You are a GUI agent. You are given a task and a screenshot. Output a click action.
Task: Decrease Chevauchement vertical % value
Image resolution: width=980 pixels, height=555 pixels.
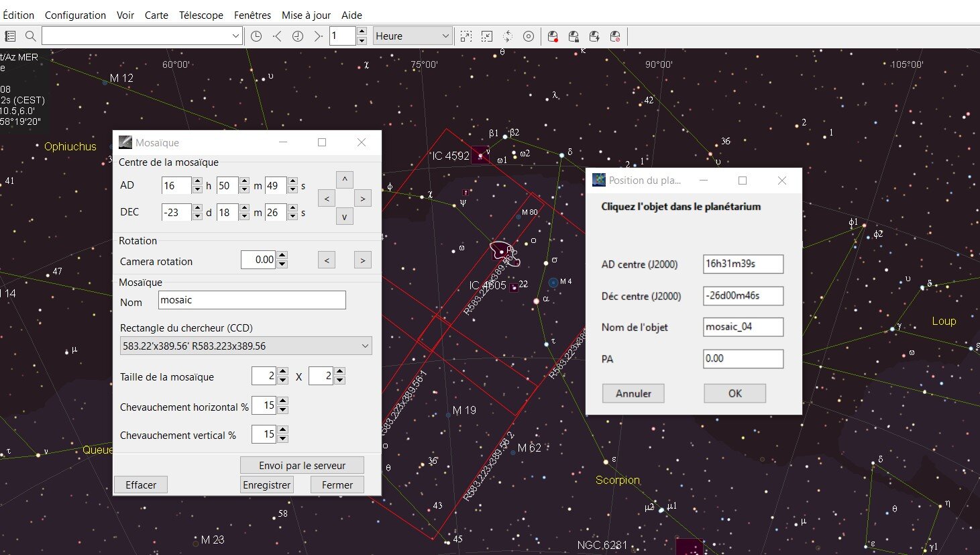[x=282, y=439]
